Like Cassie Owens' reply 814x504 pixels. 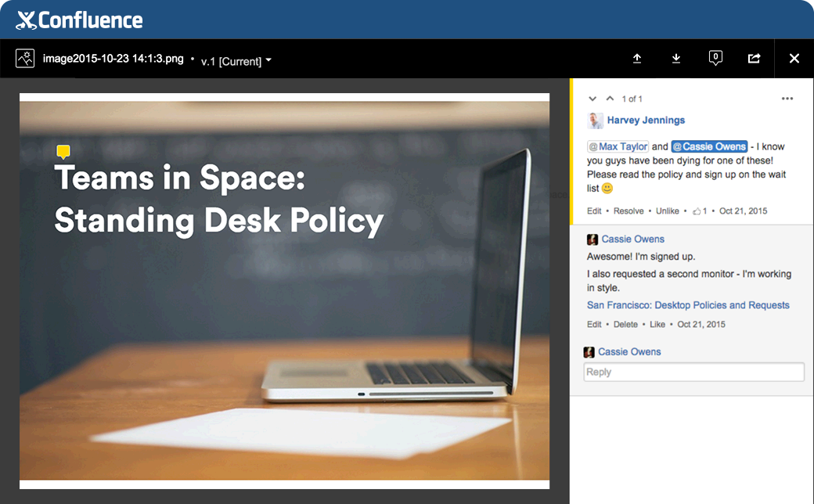(657, 324)
